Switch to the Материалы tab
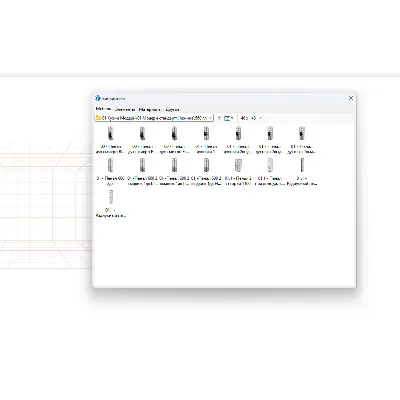 [x=149, y=109]
